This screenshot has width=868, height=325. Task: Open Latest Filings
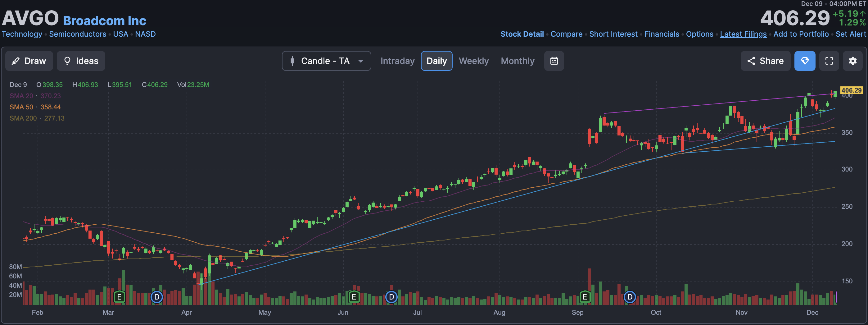743,34
